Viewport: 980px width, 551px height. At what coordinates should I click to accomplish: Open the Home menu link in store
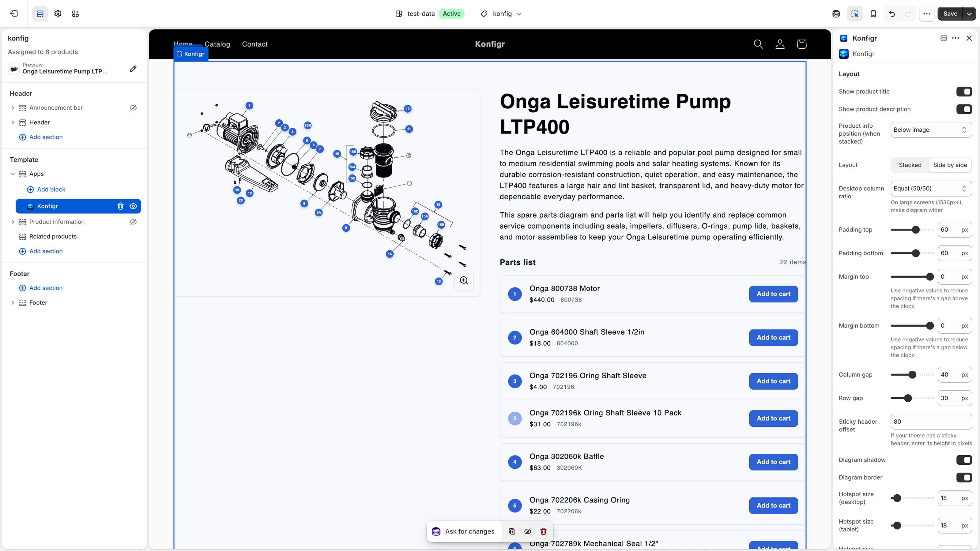coord(183,44)
